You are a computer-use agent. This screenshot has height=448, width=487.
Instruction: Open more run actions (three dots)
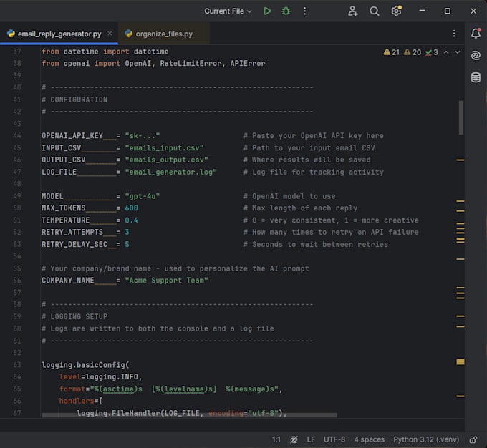pyautogui.click(x=304, y=11)
